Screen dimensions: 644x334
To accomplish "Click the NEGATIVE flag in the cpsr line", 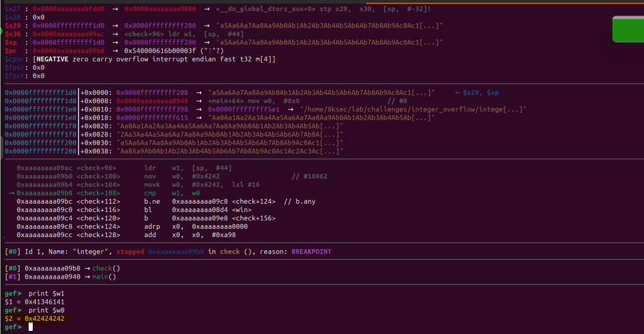I will (53, 59).
